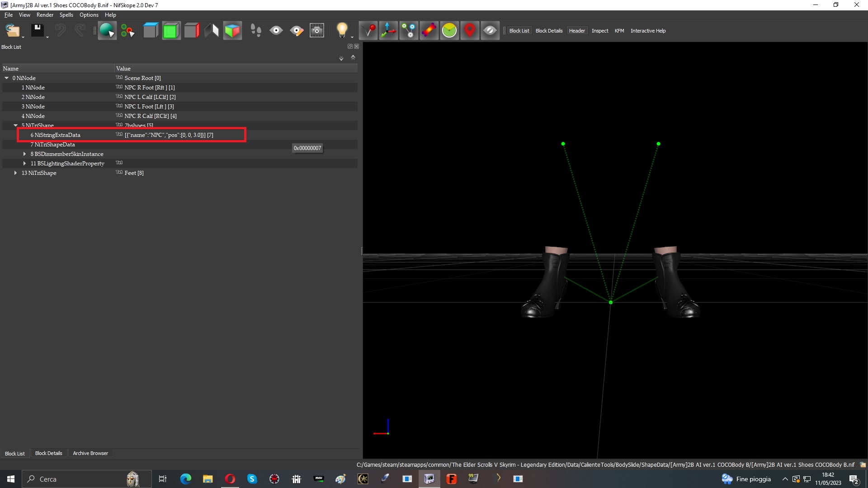The image size is (868, 488).
Task: Toggle the show nodes icon
Action: [x=409, y=31]
